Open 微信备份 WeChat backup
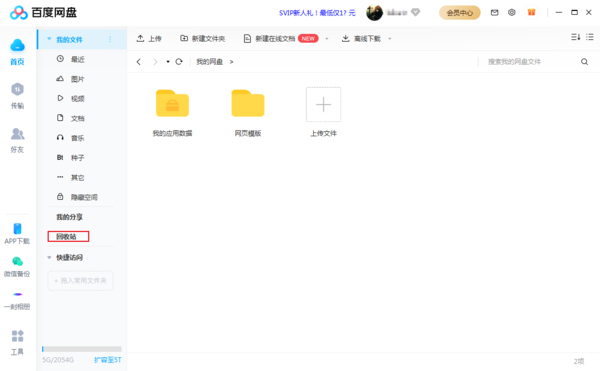 click(17, 267)
